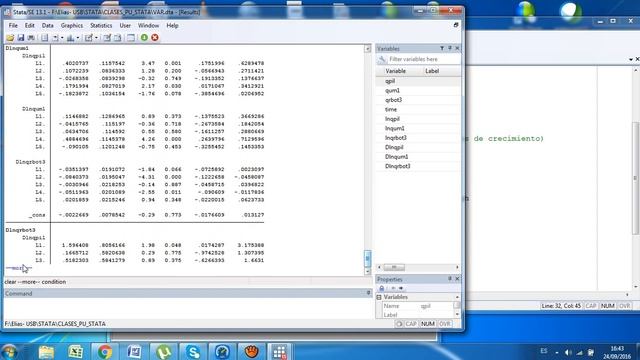Select the lnqum1 variable row
Viewport: 640px width, 360px height.
tap(418, 128)
